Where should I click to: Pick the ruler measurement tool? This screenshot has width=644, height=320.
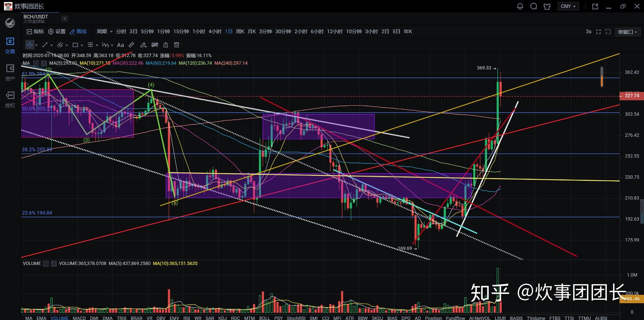point(131,45)
